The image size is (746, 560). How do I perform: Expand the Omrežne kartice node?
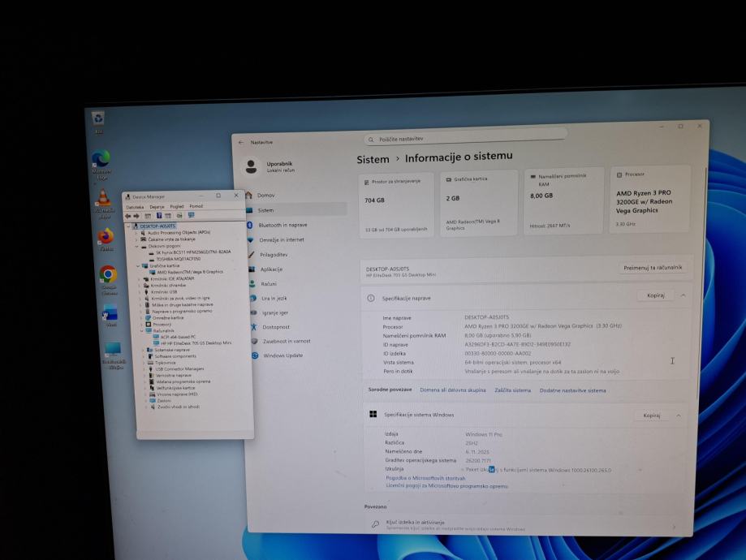click(x=141, y=318)
